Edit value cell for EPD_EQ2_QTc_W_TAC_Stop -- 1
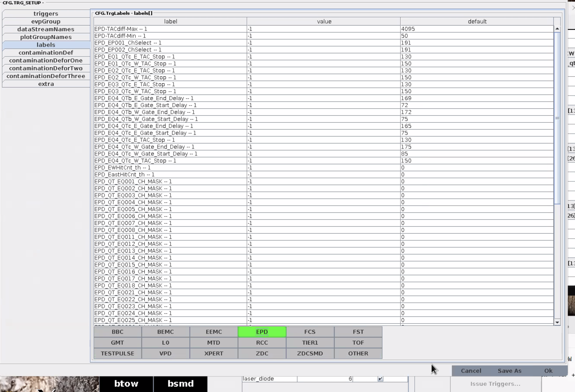This screenshot has height=392, width=575. pyautogui.click(x=324, y=77)
